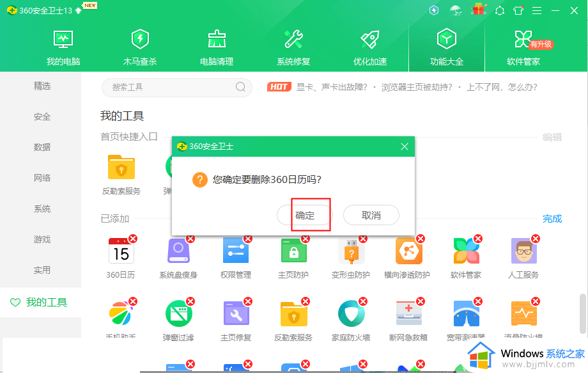Click the 变形虫防护 tool icon
This screenshot has width=588, height=373.
point(351,251)
